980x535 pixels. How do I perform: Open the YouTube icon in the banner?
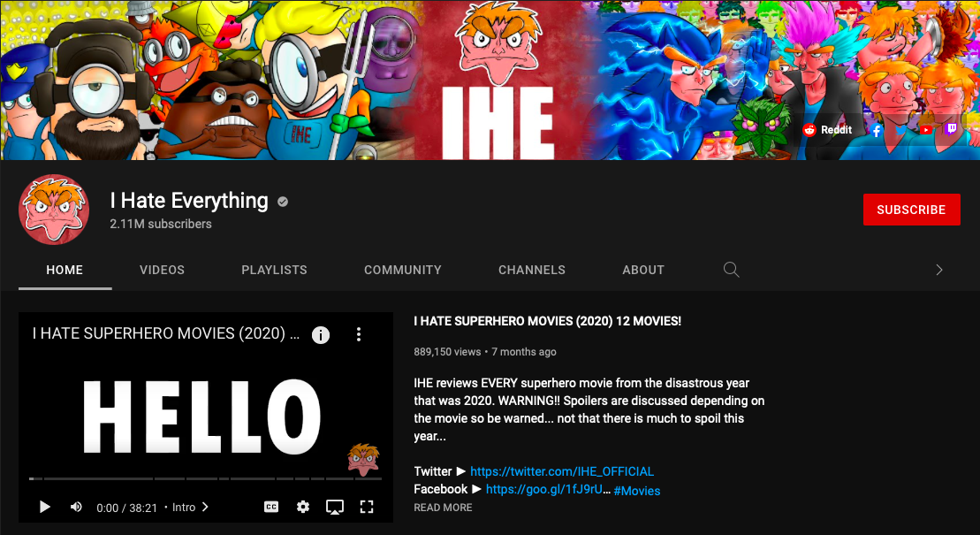(925, 130)
